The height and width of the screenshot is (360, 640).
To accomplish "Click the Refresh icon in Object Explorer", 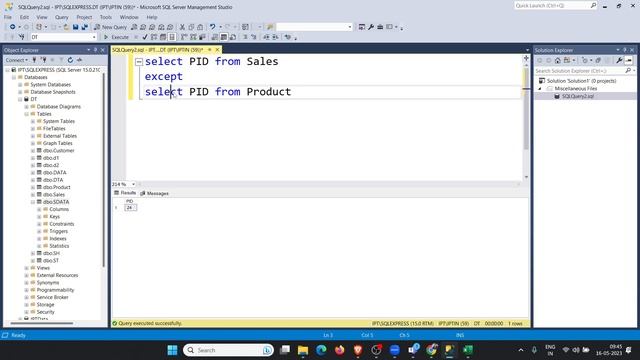I will (x=70, y=60).
